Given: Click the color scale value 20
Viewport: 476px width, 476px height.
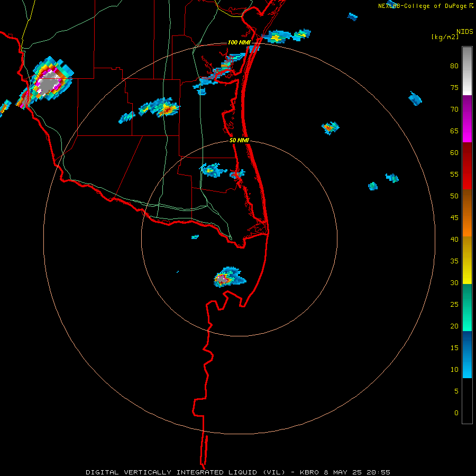Looking at the screenshot, I should (x=454, y=326).
